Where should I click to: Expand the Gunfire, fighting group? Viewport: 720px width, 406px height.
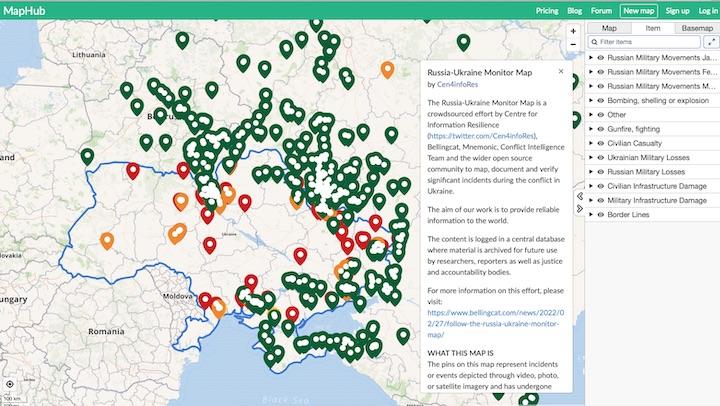tap(590, 130)
